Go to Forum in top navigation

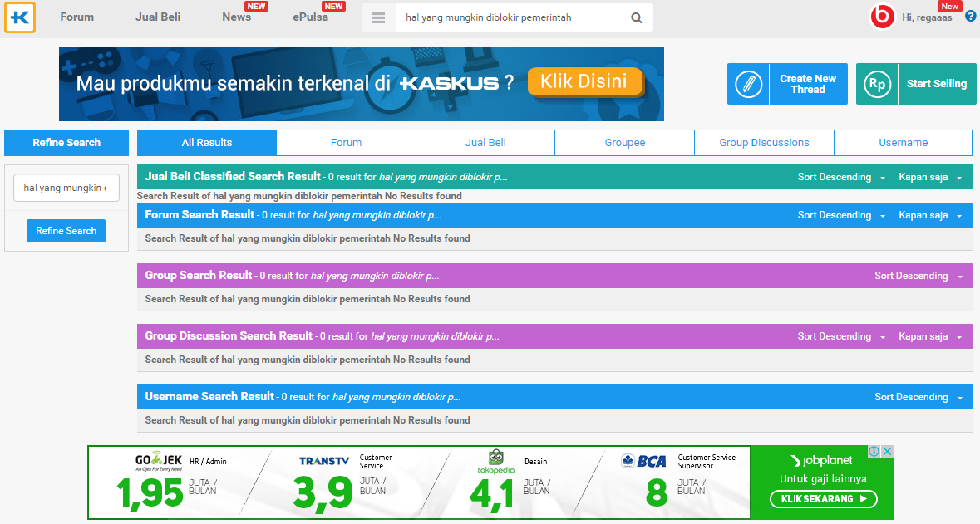coord(76,17)
